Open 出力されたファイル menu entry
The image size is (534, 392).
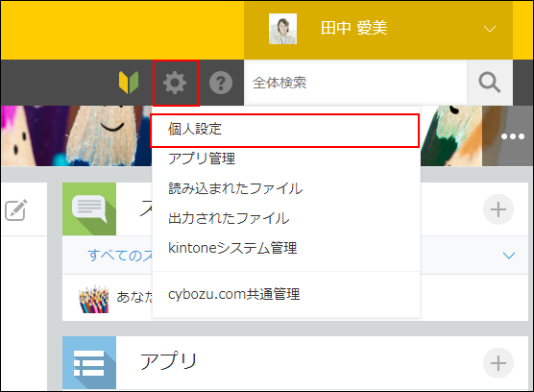coord(286,218)
